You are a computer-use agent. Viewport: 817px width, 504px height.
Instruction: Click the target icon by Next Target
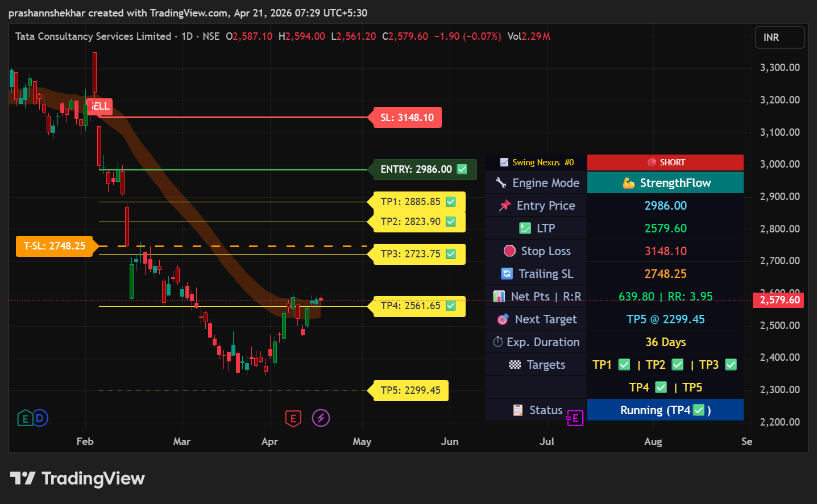pos(503,319)
